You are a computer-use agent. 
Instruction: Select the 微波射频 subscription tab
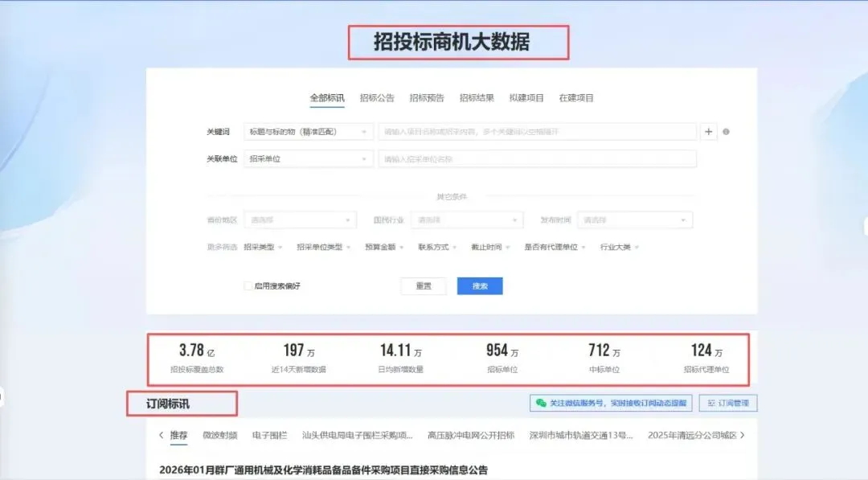click(x=219, y=435)
